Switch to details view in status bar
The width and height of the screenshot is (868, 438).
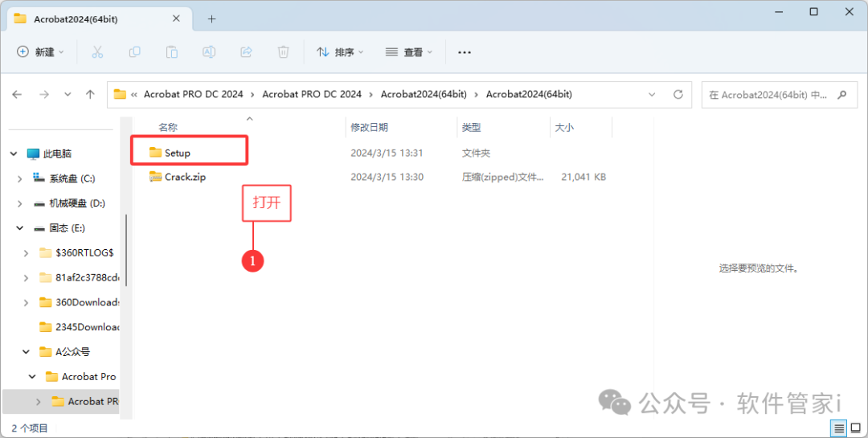[x=839, y=428]
